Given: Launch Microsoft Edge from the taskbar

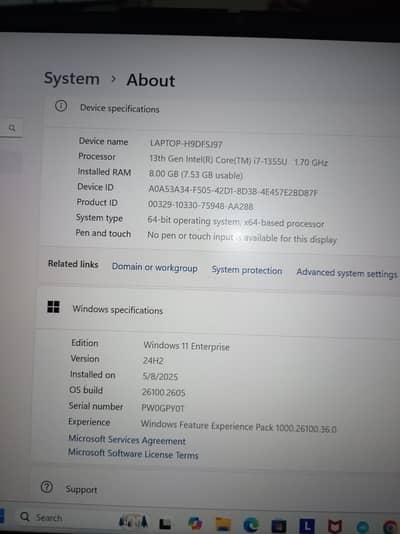Looking at the screenshot, I should pyautogui.click(x=251, y=525).
